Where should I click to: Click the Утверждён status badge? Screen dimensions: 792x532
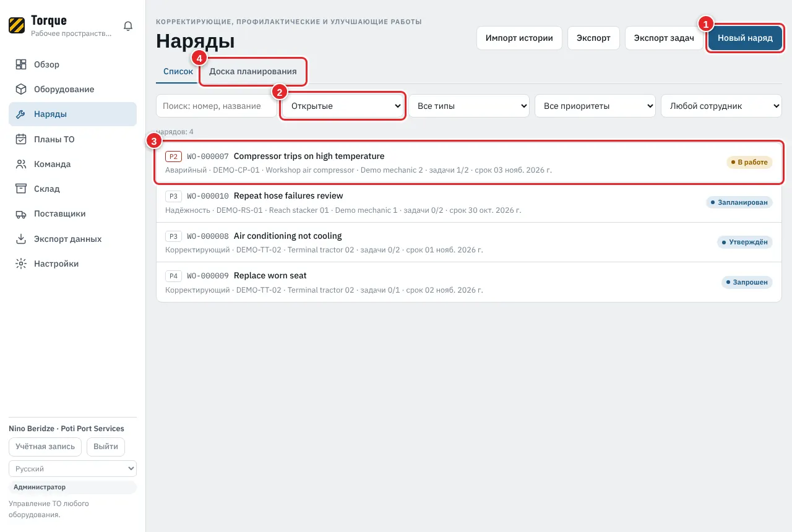(x=745, y=242)
